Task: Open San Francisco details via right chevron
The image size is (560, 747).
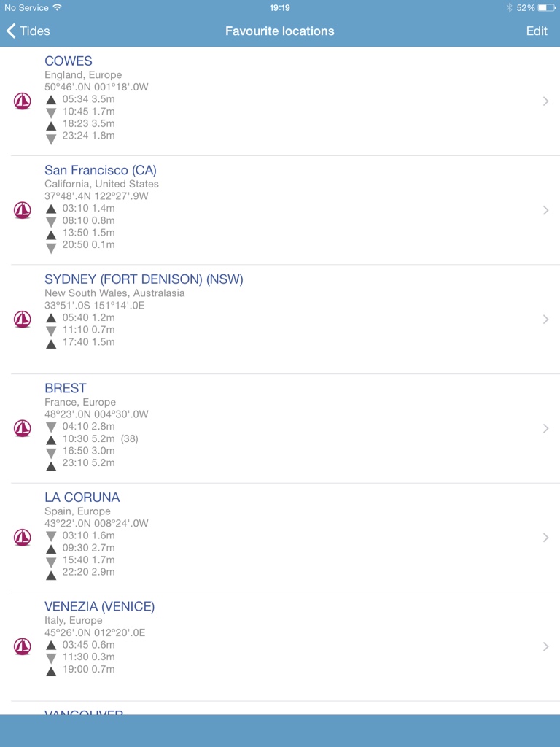Action: [x=545, y=210]
